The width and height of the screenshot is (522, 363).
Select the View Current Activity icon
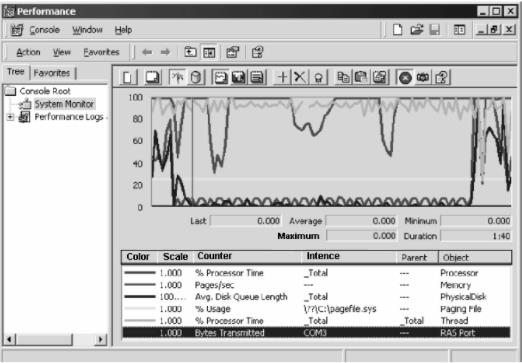[x=178, y=77]
